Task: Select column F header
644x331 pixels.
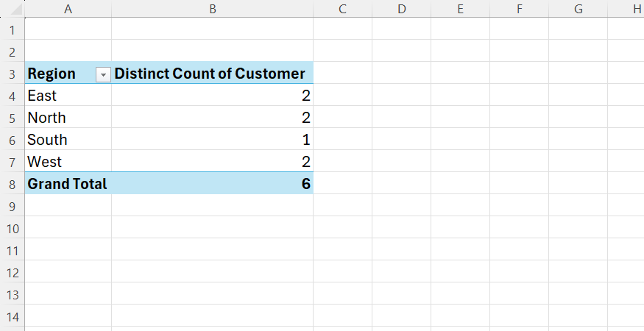Action: pos(519,9)
